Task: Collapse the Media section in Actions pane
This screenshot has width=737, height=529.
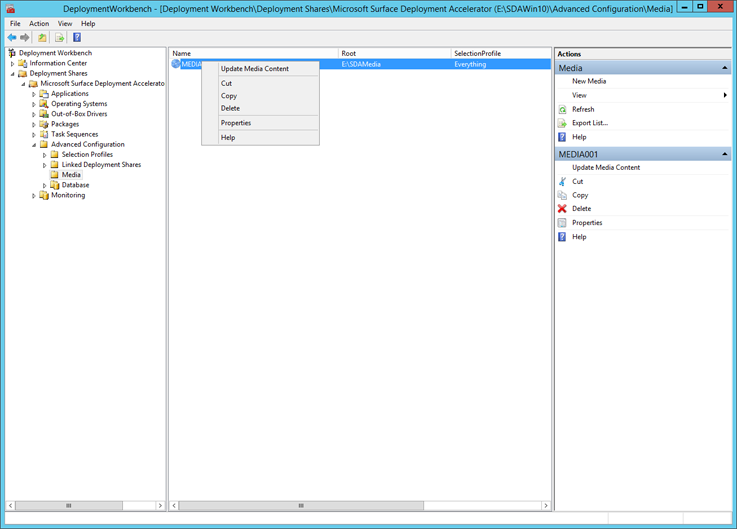Action: [724, 68]
